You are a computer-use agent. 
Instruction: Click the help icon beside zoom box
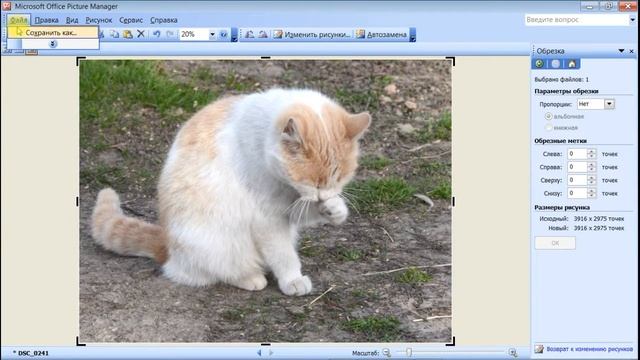click(224, 34)
